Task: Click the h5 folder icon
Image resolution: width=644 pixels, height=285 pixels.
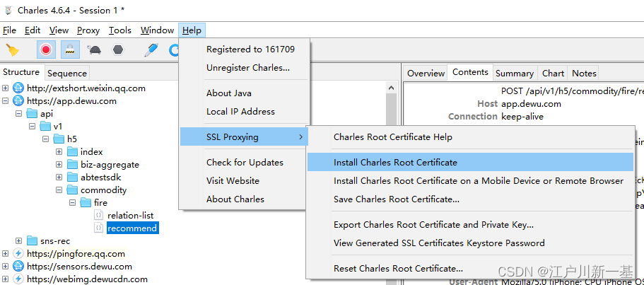Action: 59,139
